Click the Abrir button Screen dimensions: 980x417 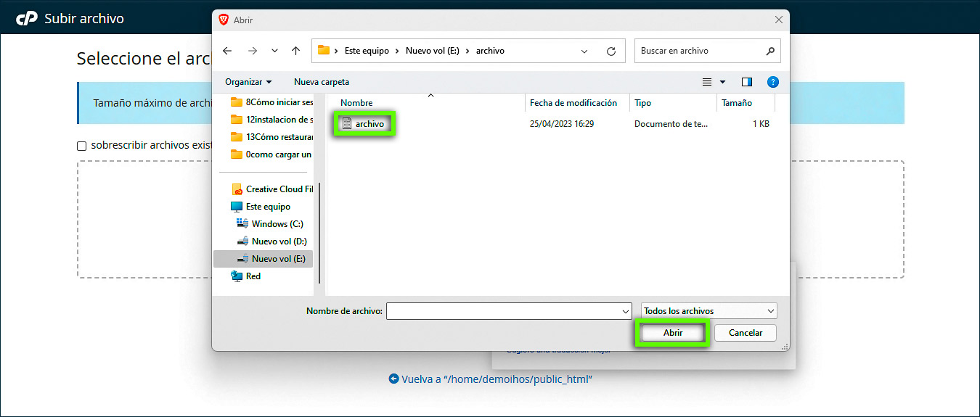coord(673,333)
